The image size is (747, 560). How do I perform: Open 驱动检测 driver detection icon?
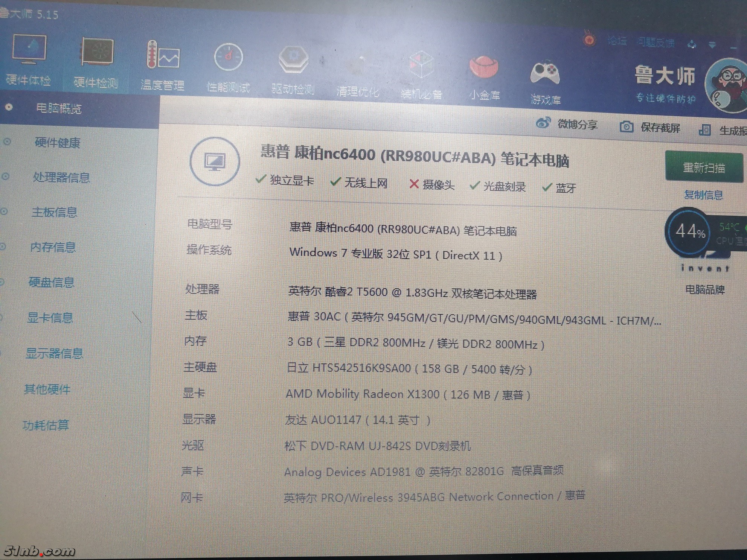293,60
